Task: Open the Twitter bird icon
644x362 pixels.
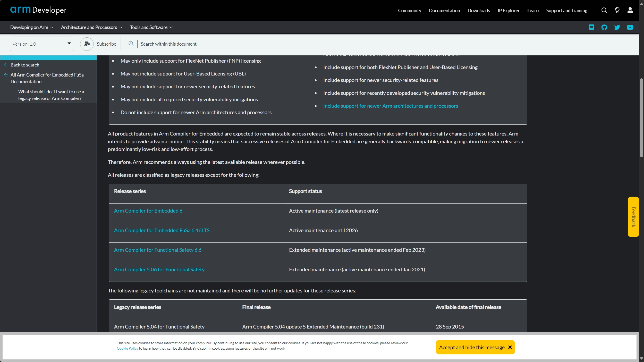Action: coord(617,27)
